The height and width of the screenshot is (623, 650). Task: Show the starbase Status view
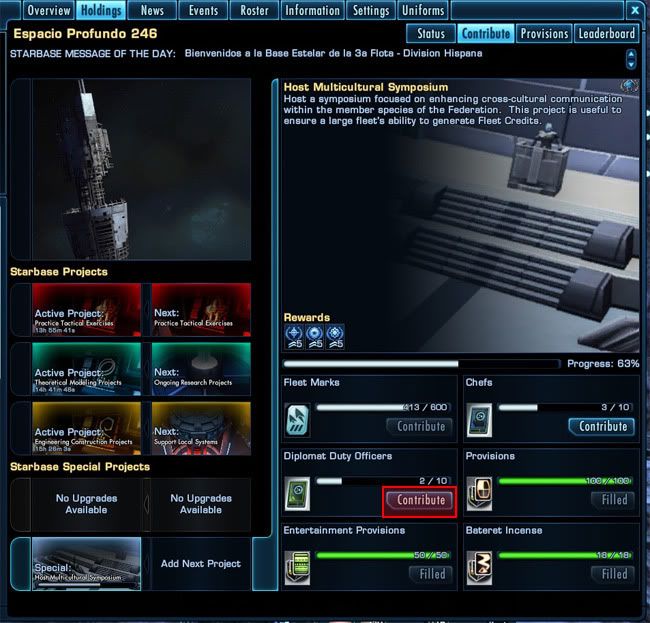tap(431, 33)
